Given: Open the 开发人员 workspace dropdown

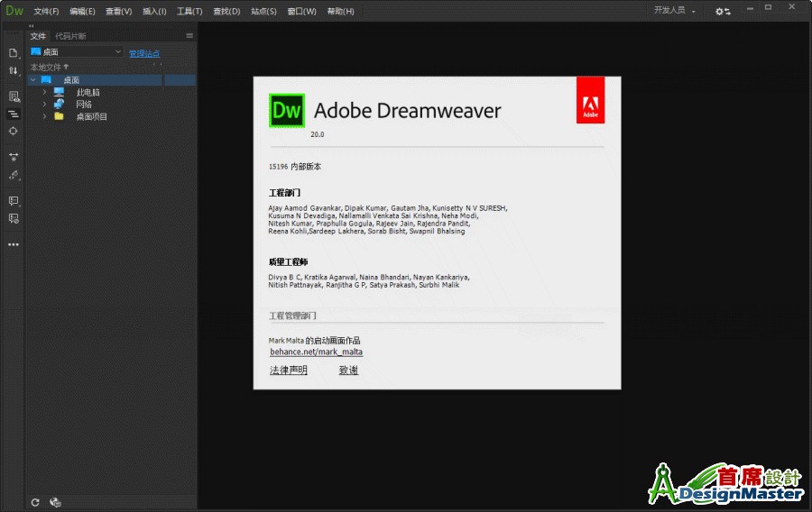Looking at the screenshot, I should click(x=674, y=10).
